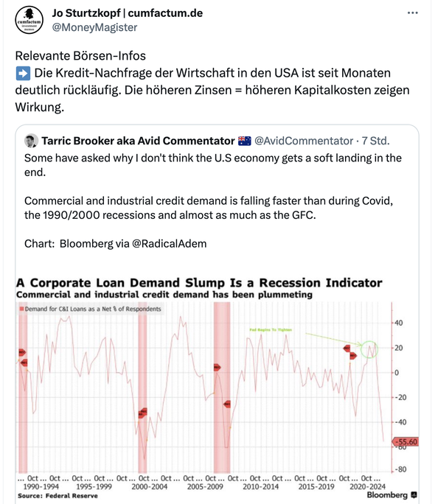Open Tarric Brooker aka Avid Commentator name
The width and height of the screenshot is (435, 504).
138,141
